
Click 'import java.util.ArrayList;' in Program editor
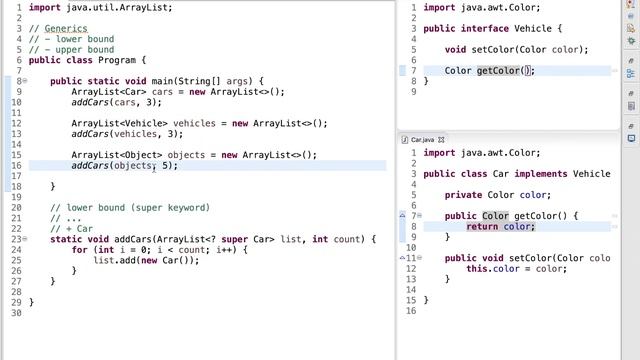(100, 7)
